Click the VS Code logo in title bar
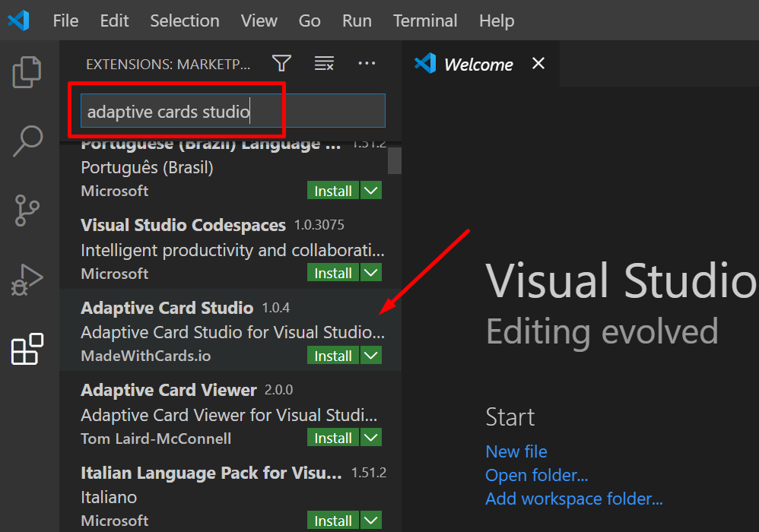 tap(19, 21)
